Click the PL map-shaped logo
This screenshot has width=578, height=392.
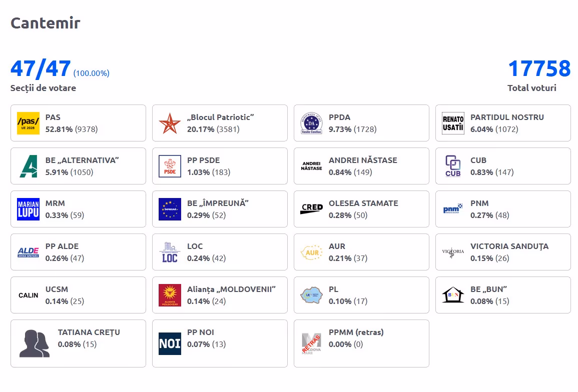311,295
